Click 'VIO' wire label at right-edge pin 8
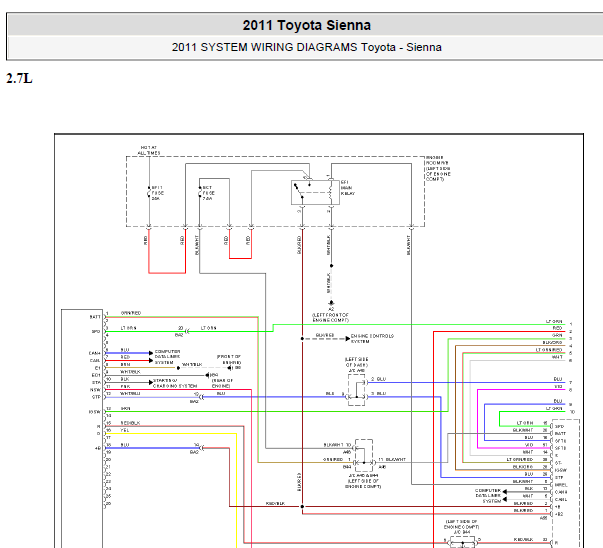 coord(558,386)
